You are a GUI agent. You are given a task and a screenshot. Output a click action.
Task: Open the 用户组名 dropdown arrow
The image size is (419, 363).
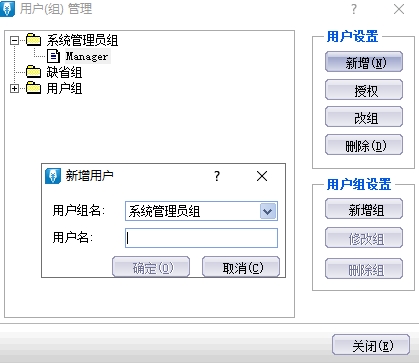point(268,211)
